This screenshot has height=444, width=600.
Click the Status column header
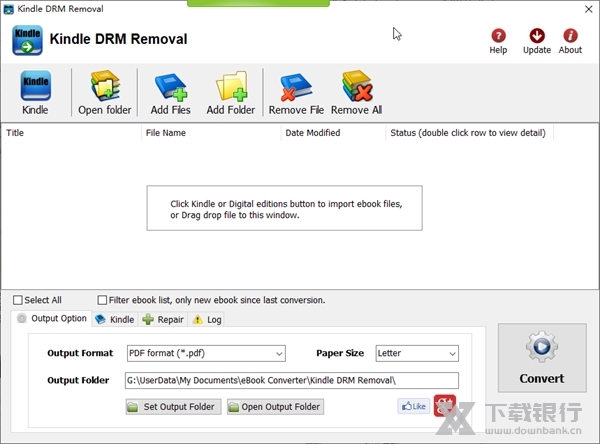[x=470, y=133]
